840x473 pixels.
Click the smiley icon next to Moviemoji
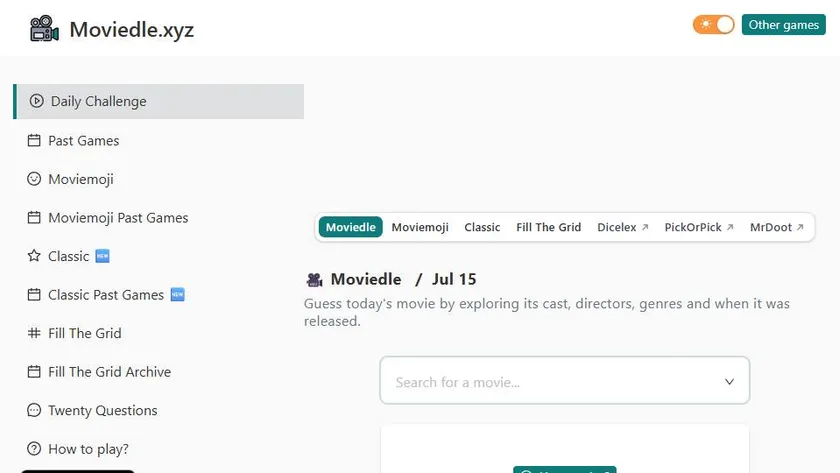(x=34, y=179)
